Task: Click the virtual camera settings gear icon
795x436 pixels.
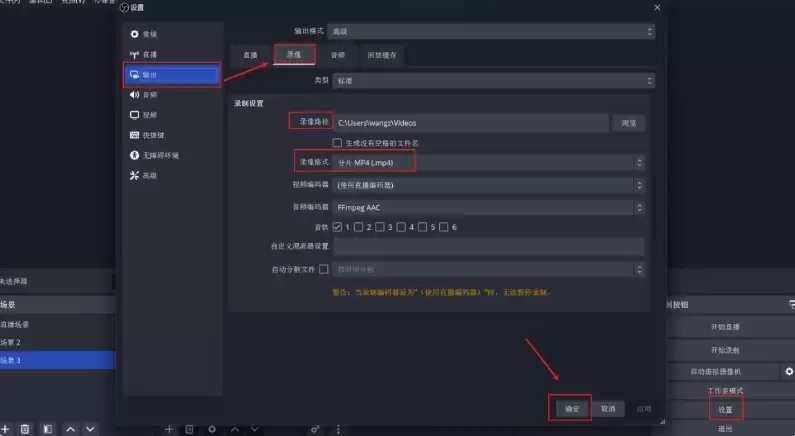Action: click(x=789, y=372)
